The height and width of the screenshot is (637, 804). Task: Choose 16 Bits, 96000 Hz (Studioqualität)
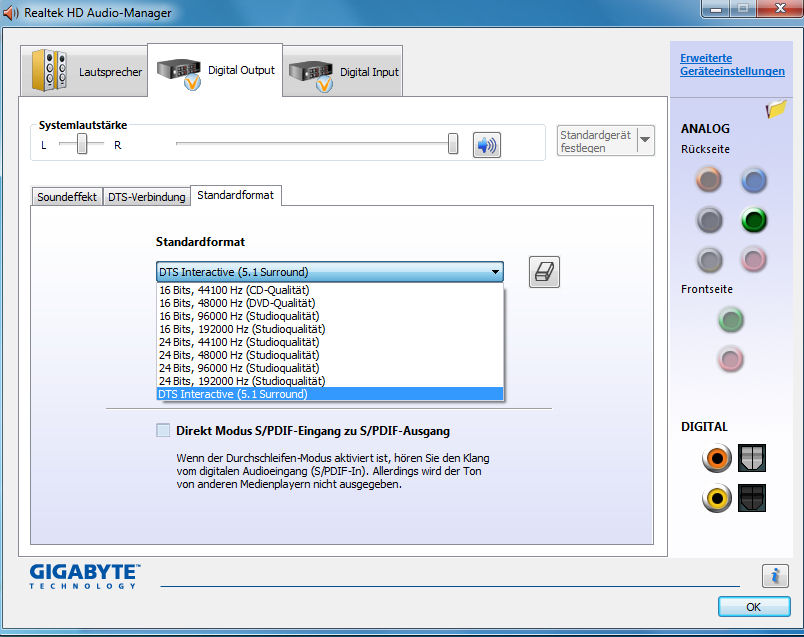pos(330,316)
